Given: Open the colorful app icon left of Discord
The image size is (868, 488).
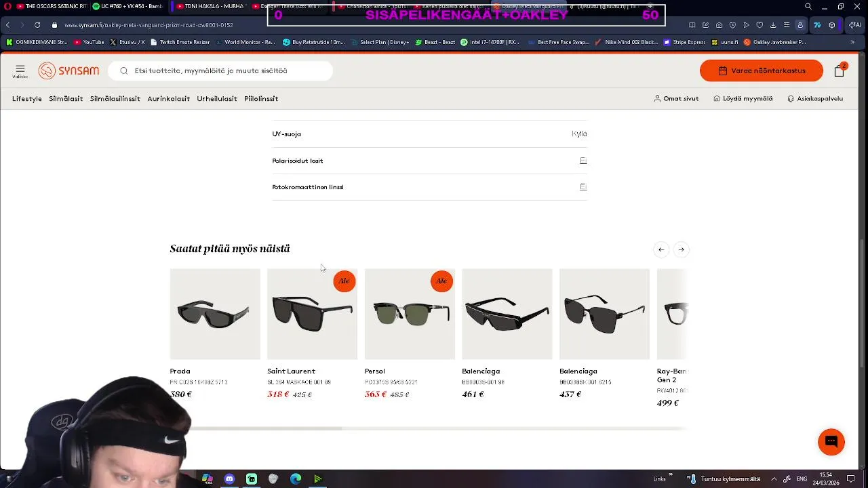Looking at the screenshot, I should click(x=208, y=479).
